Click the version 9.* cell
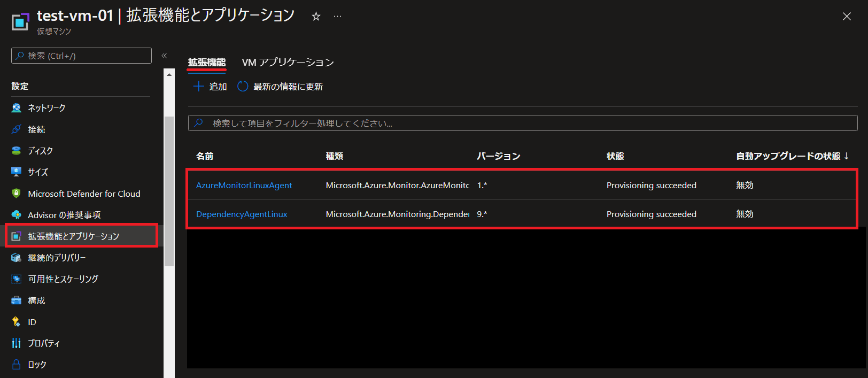Screen dimensions: 868x378 pyautogui.click(x=482, y=214)
